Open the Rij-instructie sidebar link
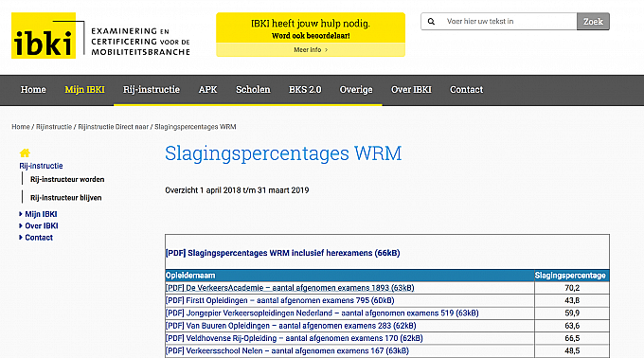This screenshot has width=644, height=358. point(41,166)
